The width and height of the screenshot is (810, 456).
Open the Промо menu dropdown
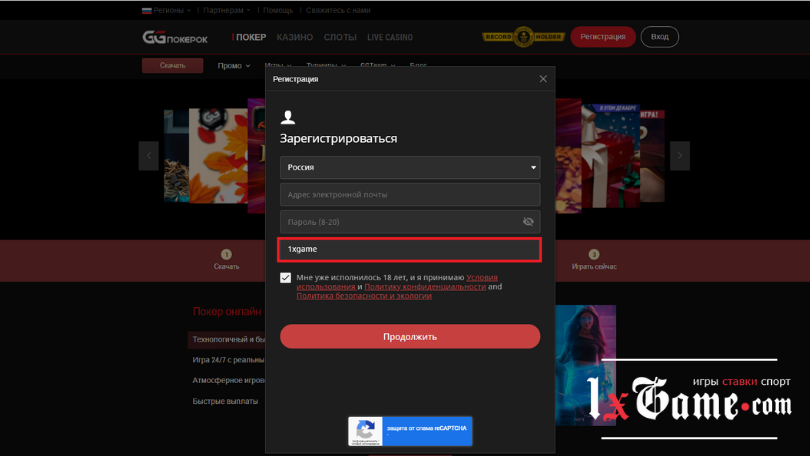pyautogui.click(x=234, y=66)
